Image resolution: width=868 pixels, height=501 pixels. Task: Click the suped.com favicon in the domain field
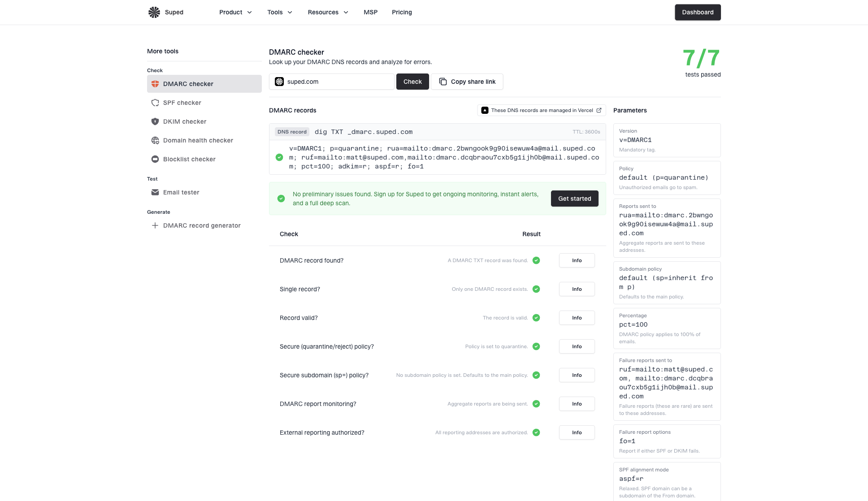pos(279,82)
